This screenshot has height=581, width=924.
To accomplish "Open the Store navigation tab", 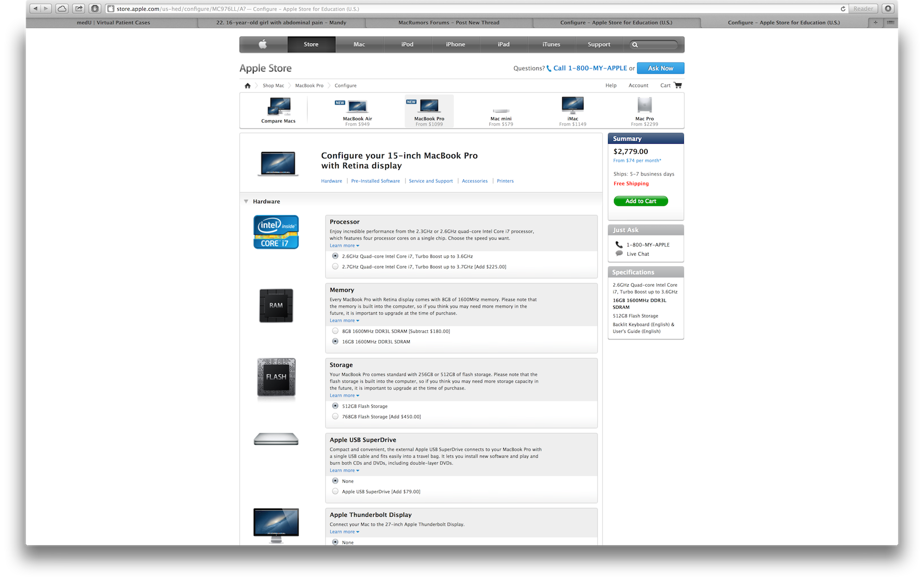I will click(x=311, y=44).
